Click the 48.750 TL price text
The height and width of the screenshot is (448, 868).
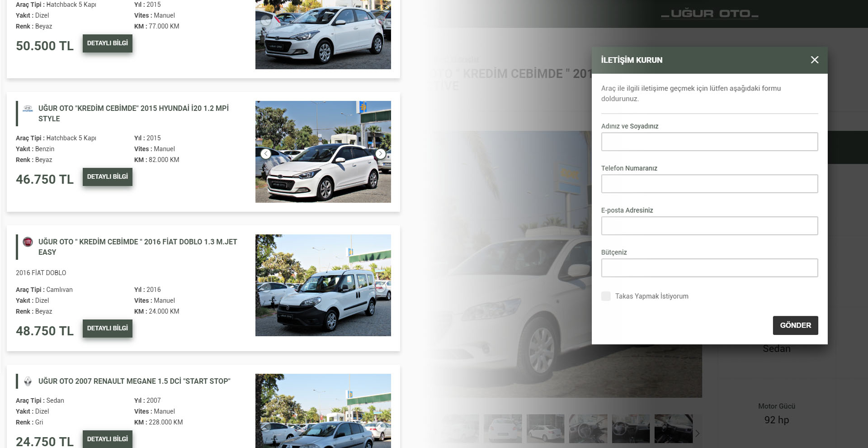coord(45,331)
